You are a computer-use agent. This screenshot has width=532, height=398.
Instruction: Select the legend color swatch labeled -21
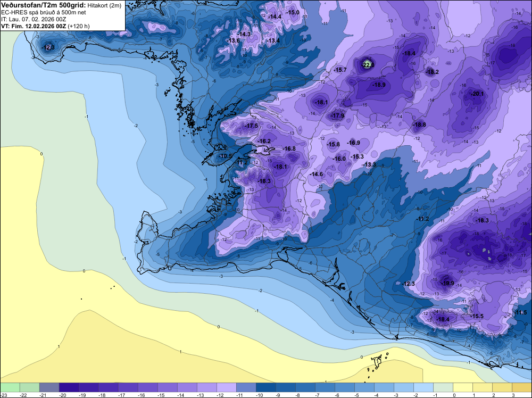click(49, 387)
